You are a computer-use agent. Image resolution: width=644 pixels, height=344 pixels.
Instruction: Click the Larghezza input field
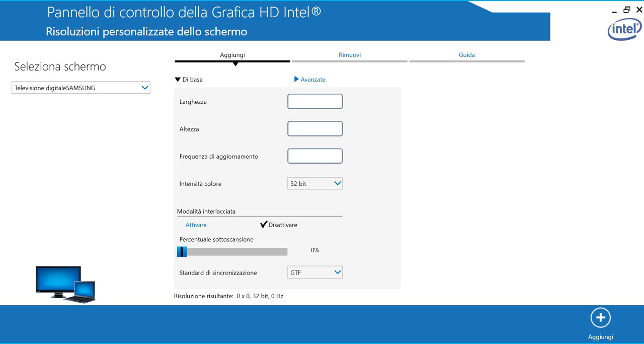[x=315, y=101]
